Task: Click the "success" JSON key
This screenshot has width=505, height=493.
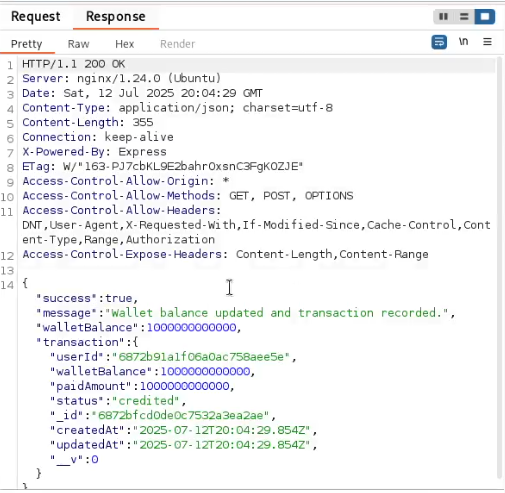Action: (67, 298)
